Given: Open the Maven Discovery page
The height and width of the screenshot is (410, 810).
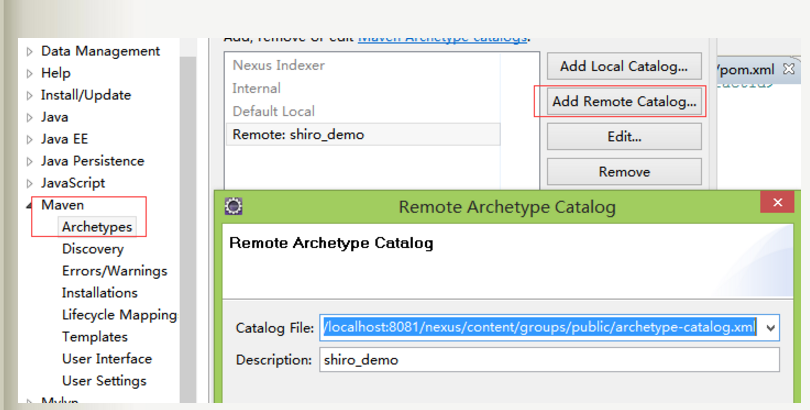Looking at the screenshot, I should click(93, 249).
